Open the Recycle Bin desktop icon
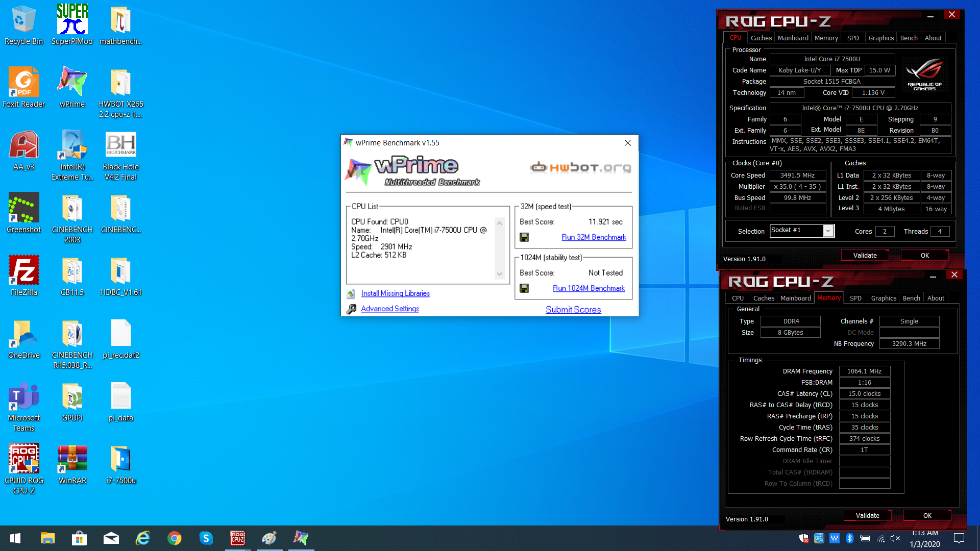The image size is (980, 551). tap(23, 24)
